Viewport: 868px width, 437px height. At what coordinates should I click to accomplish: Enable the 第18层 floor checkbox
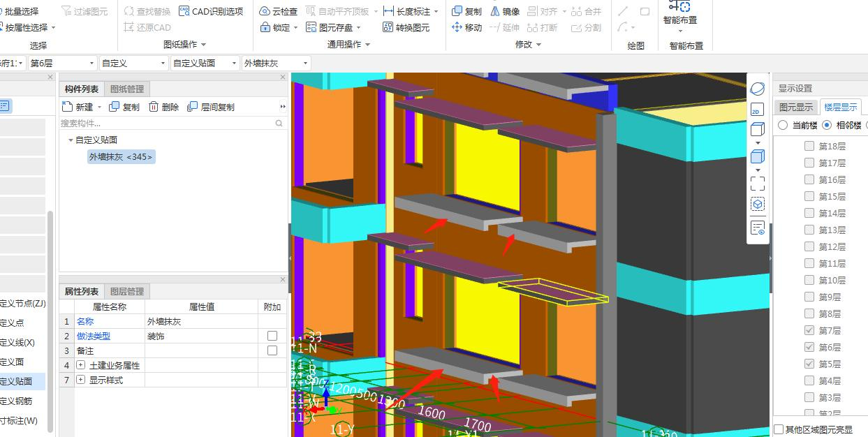tap(809, 146)
